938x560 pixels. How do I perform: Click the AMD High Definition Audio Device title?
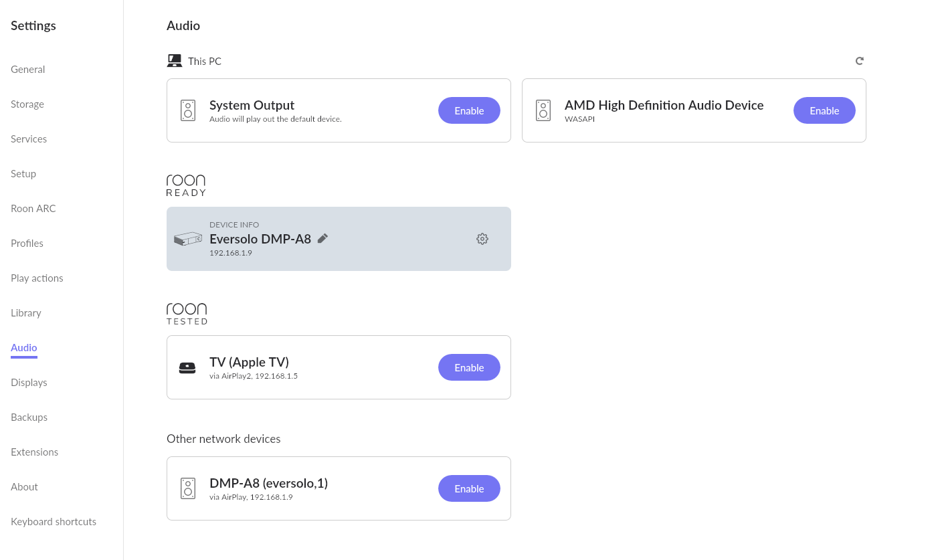point(664,105)
